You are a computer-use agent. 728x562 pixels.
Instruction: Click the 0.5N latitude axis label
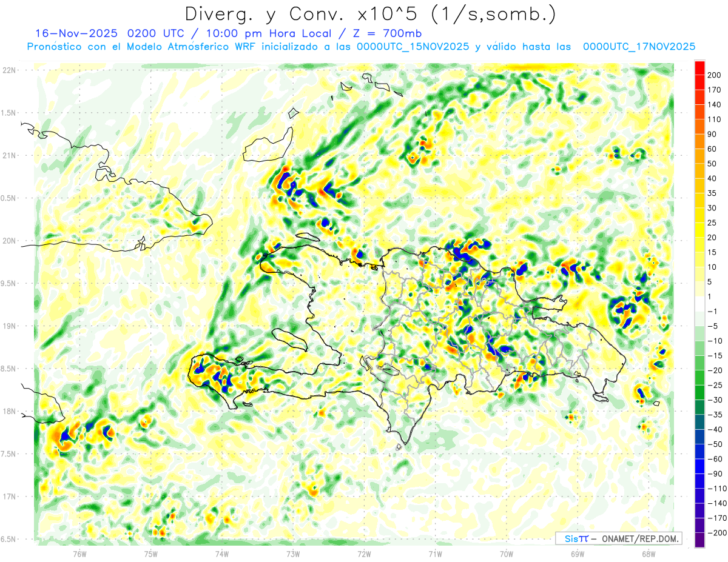(x=8, y=198)
